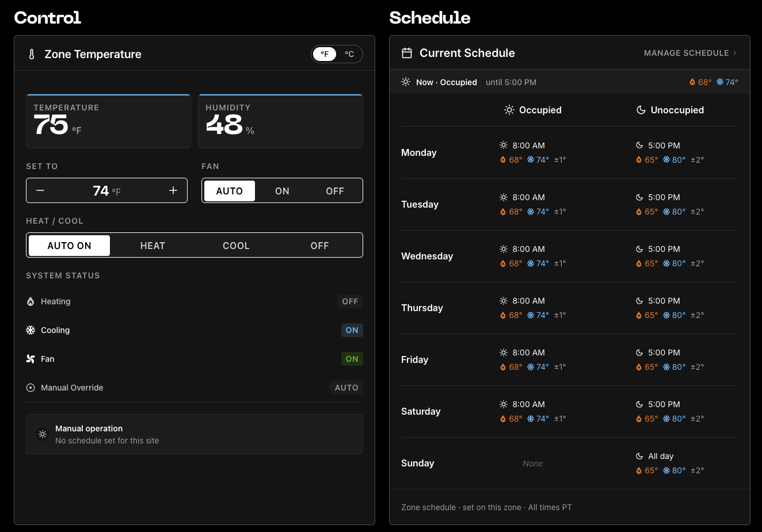This screenshot has height=532, width=762.
Task: Click the Cooling ON status badge
Action: coord(352,330)
